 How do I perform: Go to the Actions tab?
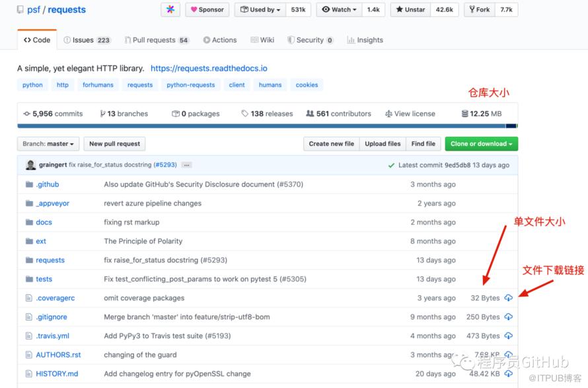point(220,40)
